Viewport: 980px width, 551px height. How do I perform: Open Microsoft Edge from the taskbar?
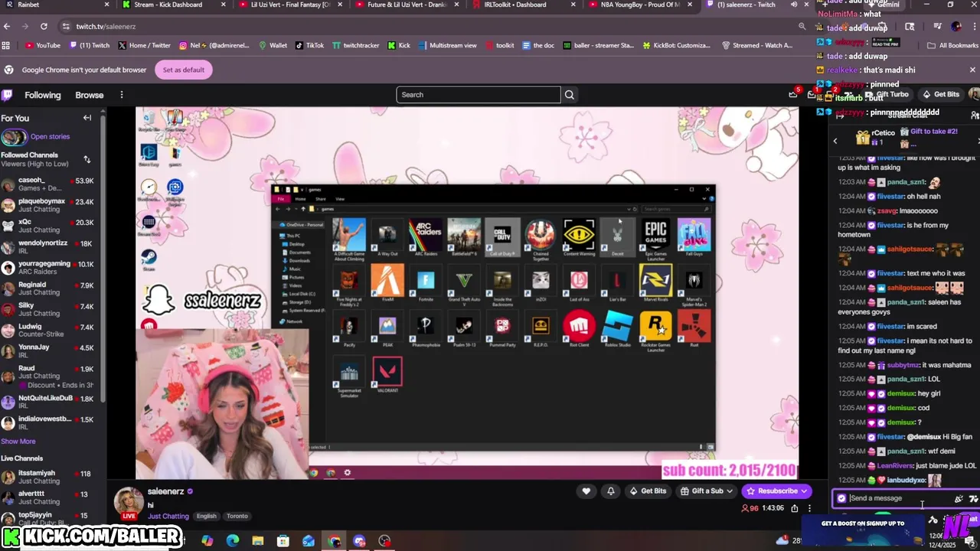[233, 541]
